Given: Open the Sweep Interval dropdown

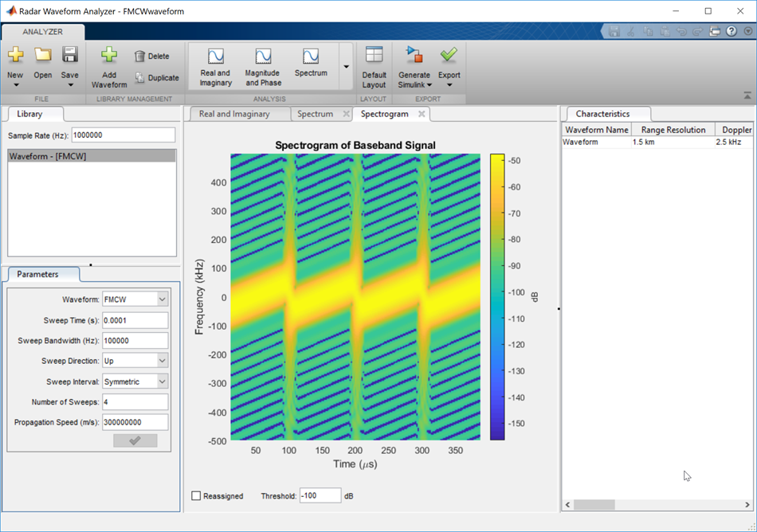Looking at the screenshot, I should [x=163, y=381].
